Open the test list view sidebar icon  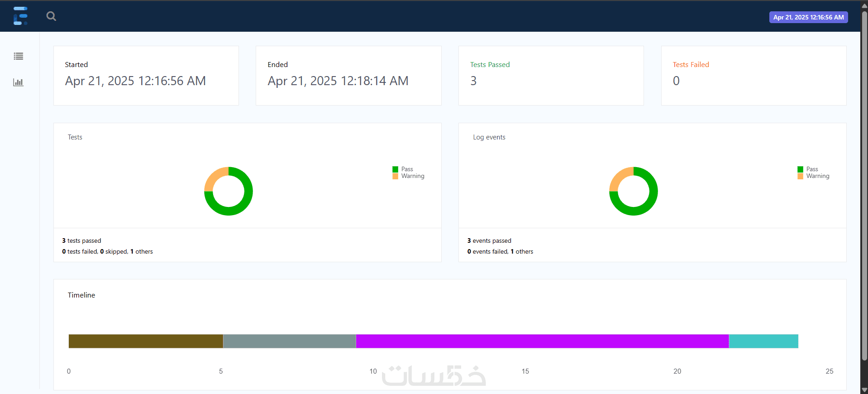[19, 56]
